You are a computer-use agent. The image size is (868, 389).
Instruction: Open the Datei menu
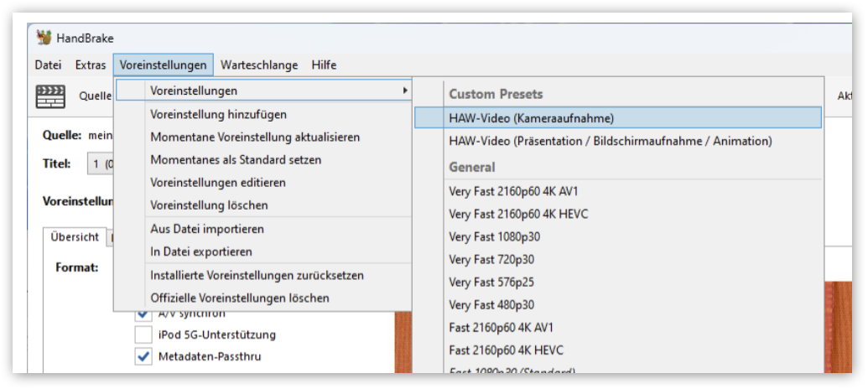click(48, 65)
